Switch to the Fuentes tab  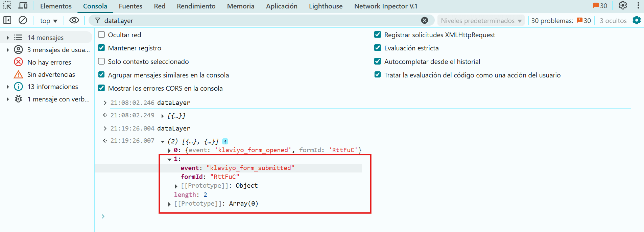click(x=130, y=6)
